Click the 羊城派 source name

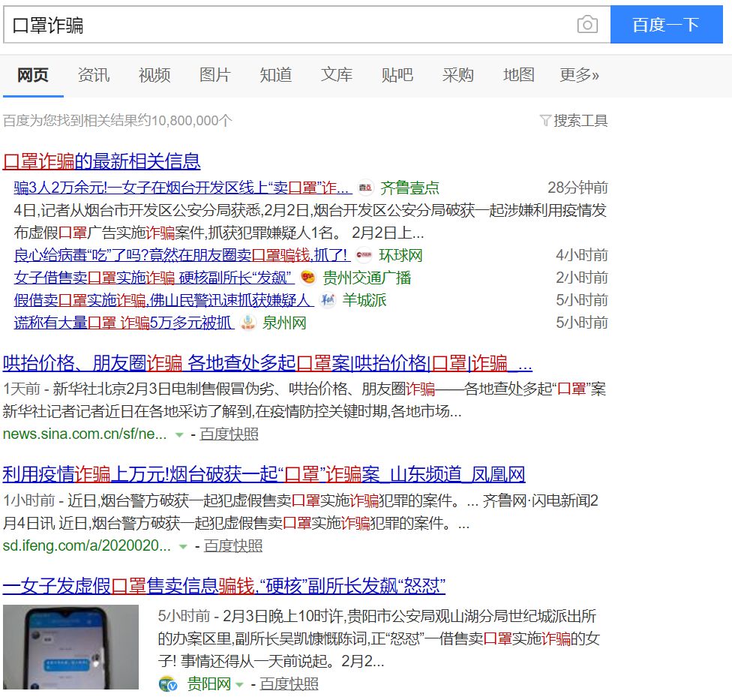tap(364, 300)
